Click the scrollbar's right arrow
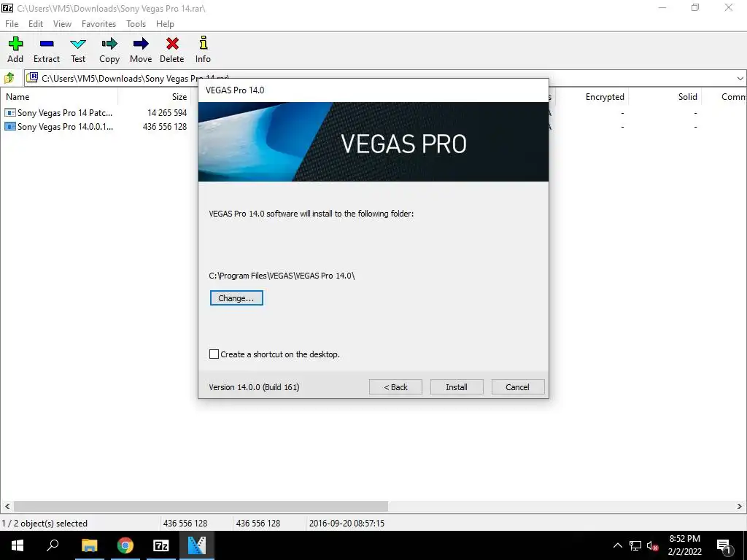Screen dimensions: 747x560 pos(740,506)
